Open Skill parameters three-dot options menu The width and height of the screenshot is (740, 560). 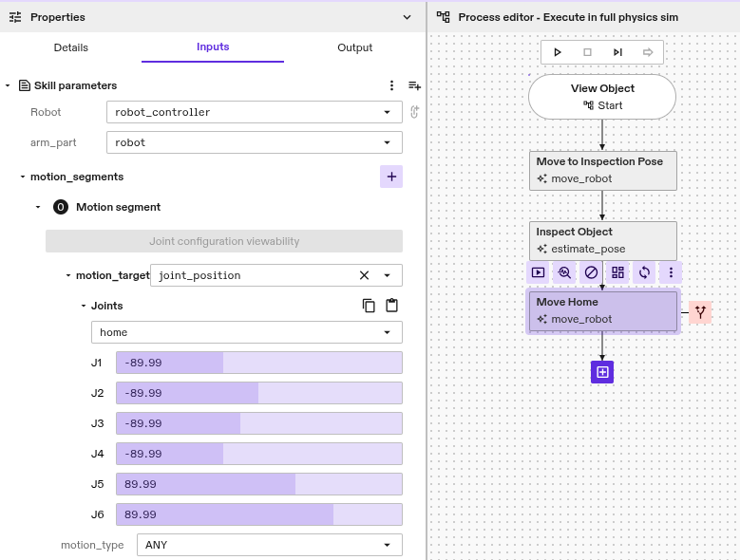click(391, 85)
